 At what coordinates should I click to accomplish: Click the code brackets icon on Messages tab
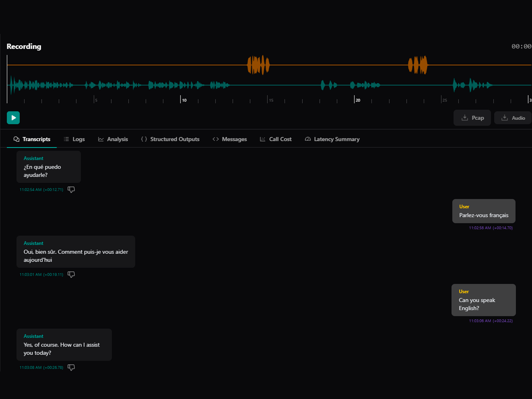click(215, 139)
